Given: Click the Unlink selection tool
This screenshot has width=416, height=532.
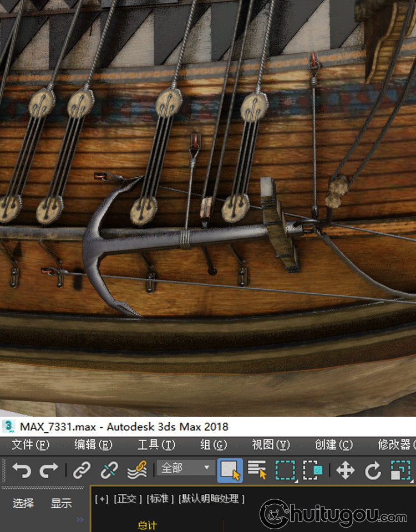Looking at the screenshot, I should click(109, 470).
